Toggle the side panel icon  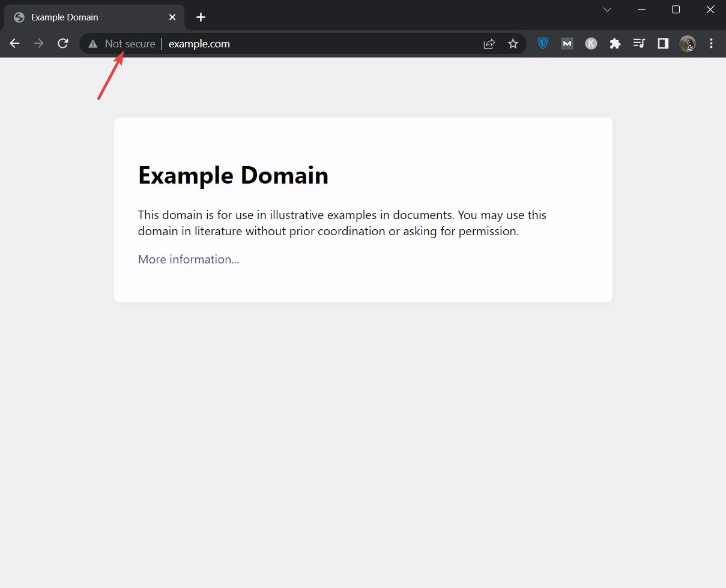[662, 43]
